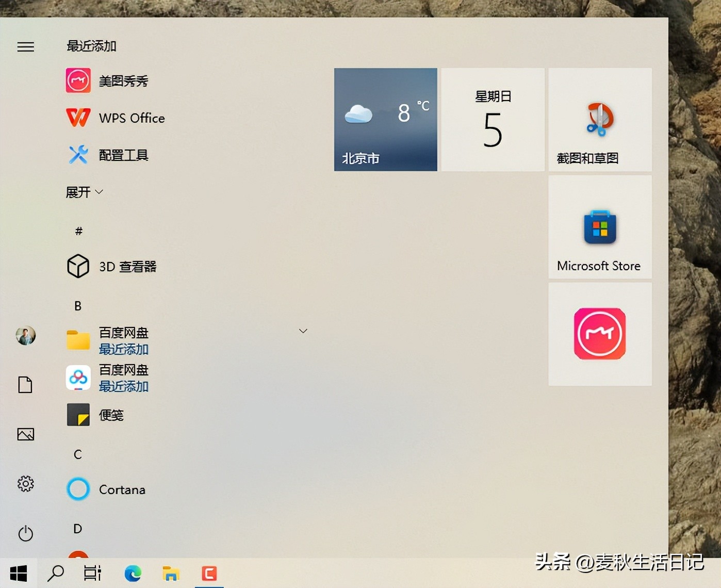Expand the app list with the 展开 chevron

[x=84, y=191]
